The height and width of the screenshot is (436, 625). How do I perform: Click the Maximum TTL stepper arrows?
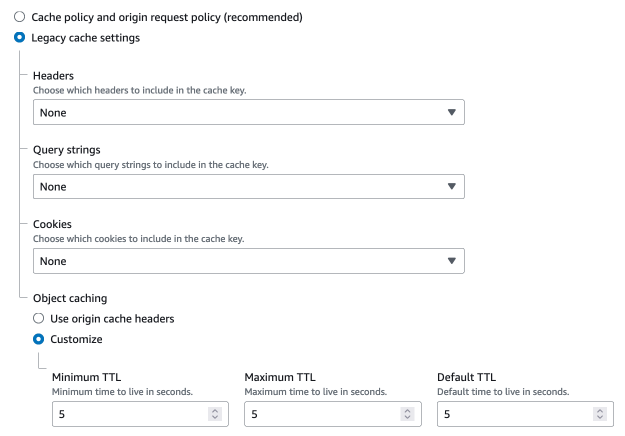[406, 414]
